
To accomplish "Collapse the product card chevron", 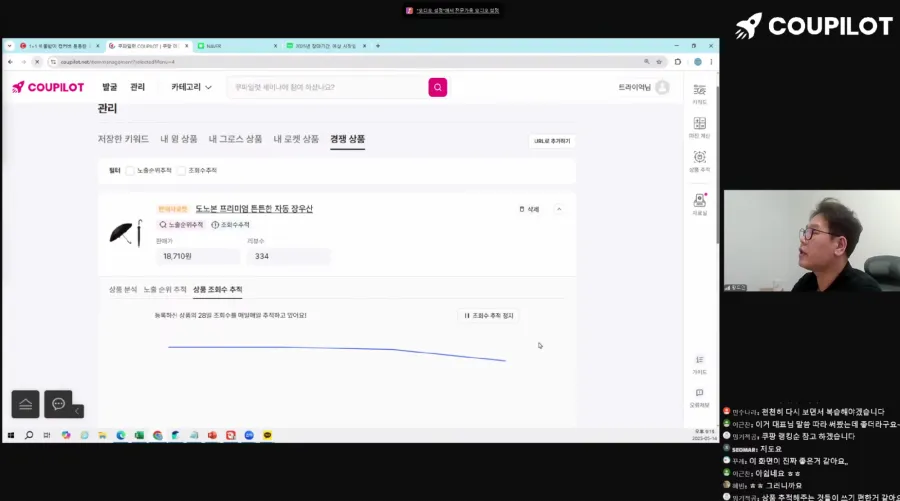I will click(558, 209).
